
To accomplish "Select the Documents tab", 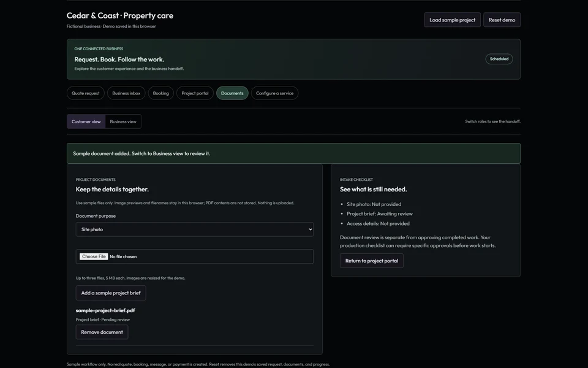I will point(232,93).
